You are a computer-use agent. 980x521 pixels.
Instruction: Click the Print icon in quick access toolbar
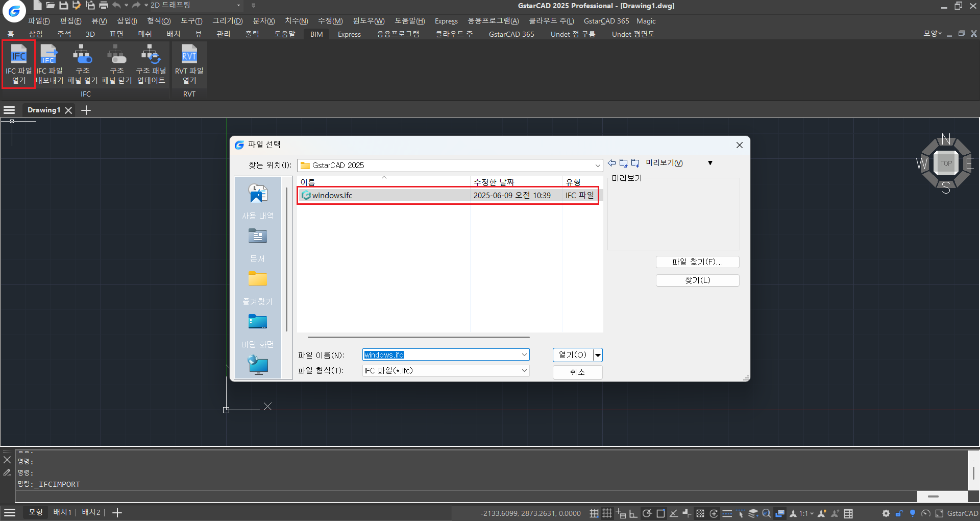click(x=104, y=6)
